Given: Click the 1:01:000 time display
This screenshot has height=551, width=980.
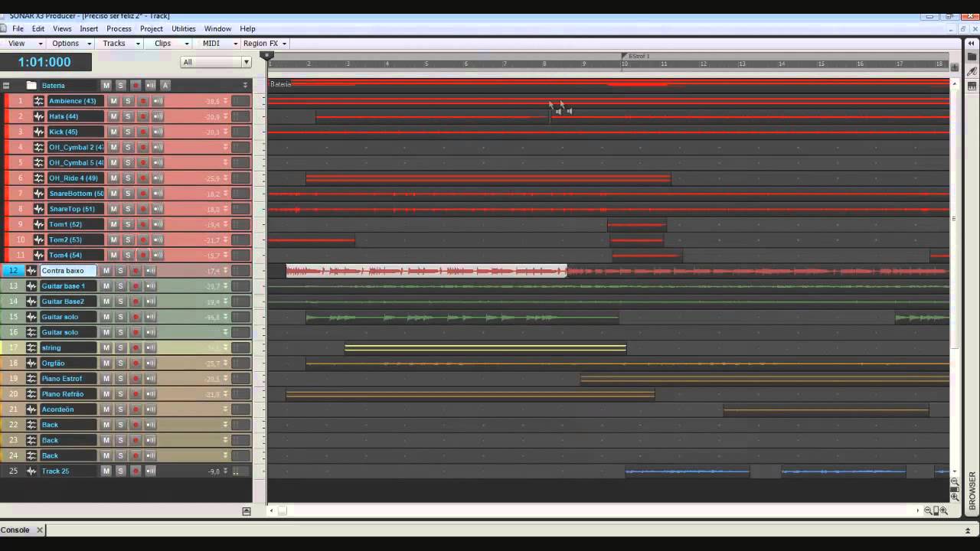Looking at the screenshot, I should tap(44, 62).
